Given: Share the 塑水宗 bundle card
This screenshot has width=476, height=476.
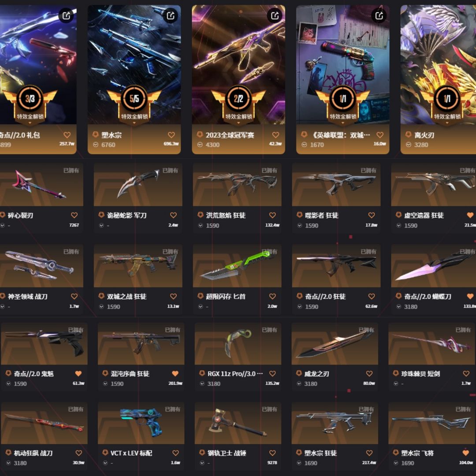Looking at the screenshot, I should coord(170,15).
